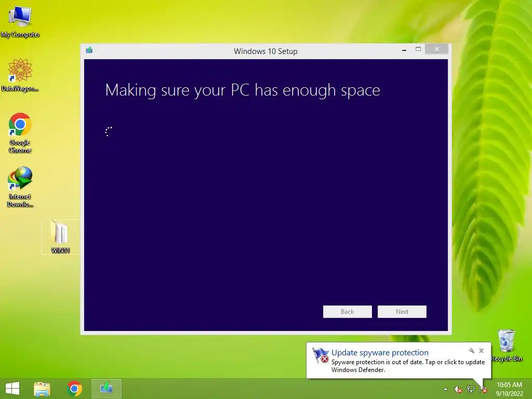Click the 'Spyware protection is out of date' message
532x399 pixels.
coord(408,366)
